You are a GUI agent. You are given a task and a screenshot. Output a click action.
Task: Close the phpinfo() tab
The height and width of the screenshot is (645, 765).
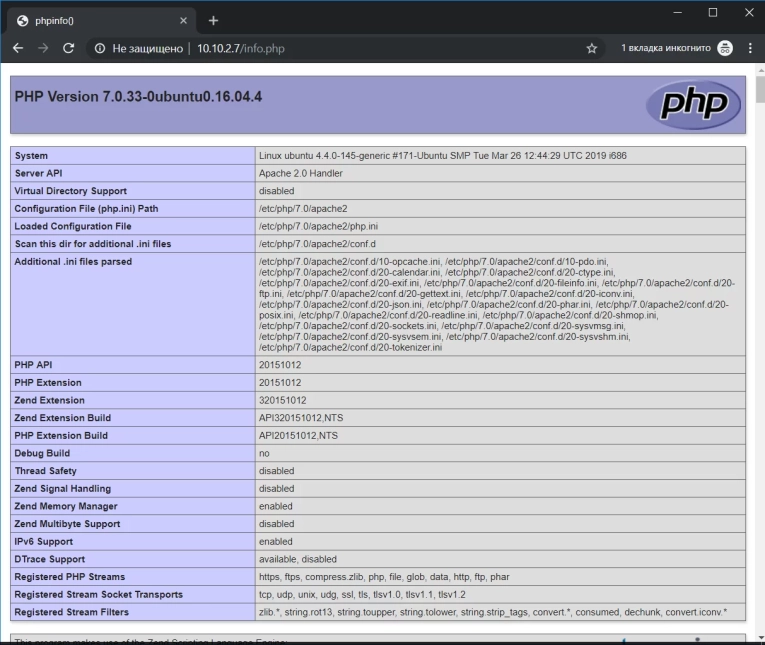pos(183,20)
